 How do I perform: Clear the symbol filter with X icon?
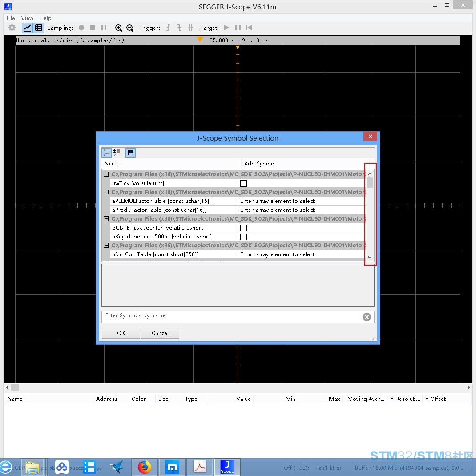[367, 317]
